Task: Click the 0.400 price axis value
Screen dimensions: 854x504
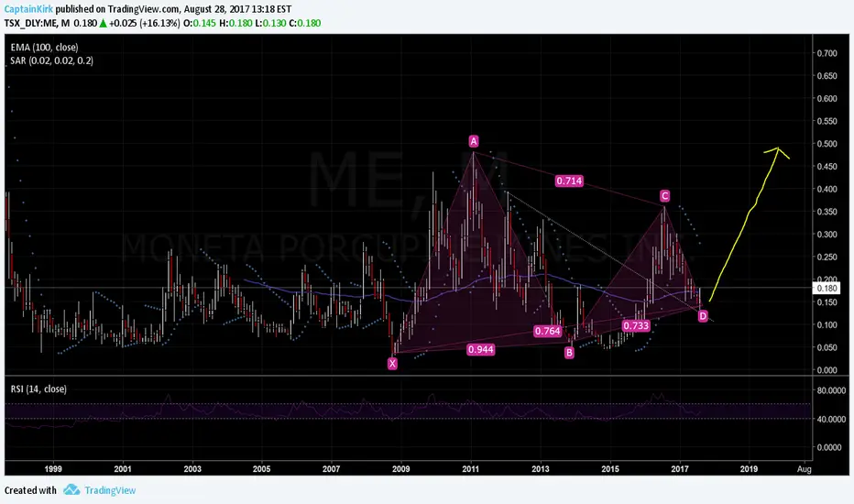Action: [x=827, y=189]
